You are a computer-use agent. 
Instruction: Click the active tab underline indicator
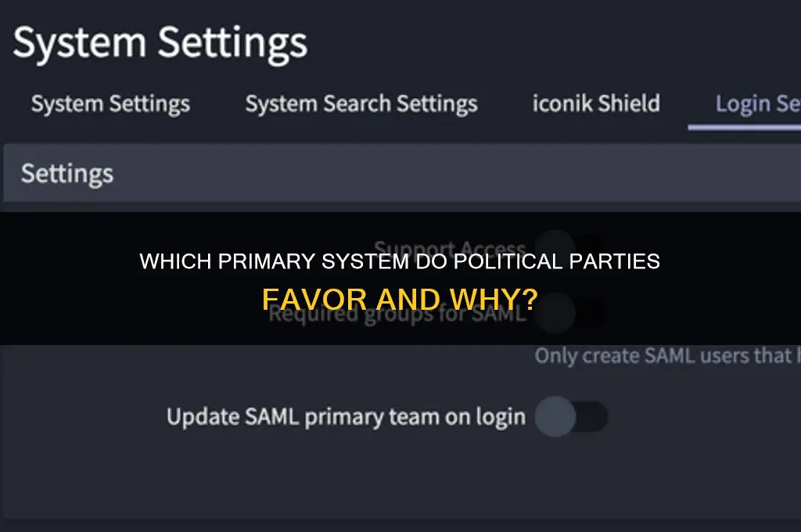743,125
